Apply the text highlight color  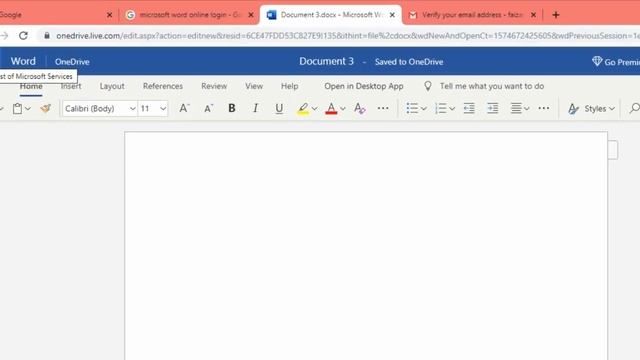coord(303,109)
